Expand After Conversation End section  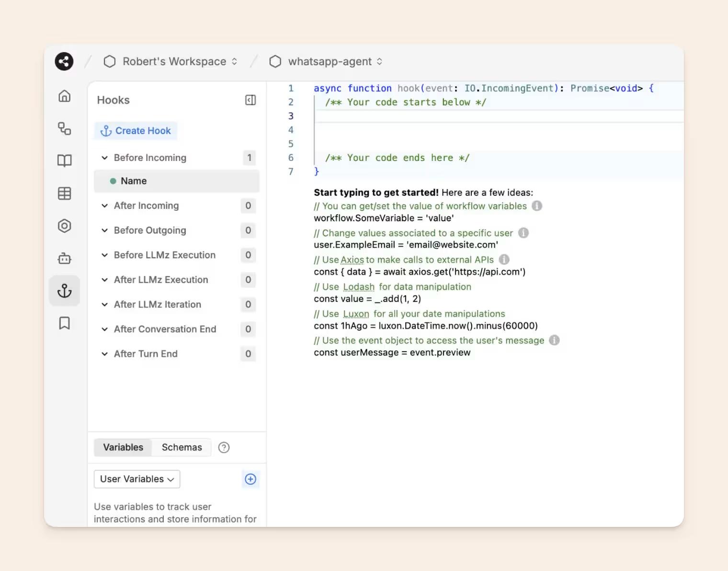104,329
